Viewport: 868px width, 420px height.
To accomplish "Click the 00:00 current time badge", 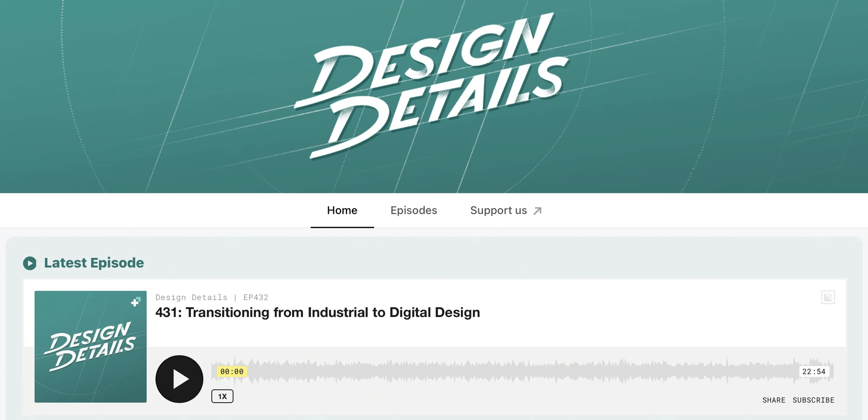I will pyautogui.click(x=231, y=371).
